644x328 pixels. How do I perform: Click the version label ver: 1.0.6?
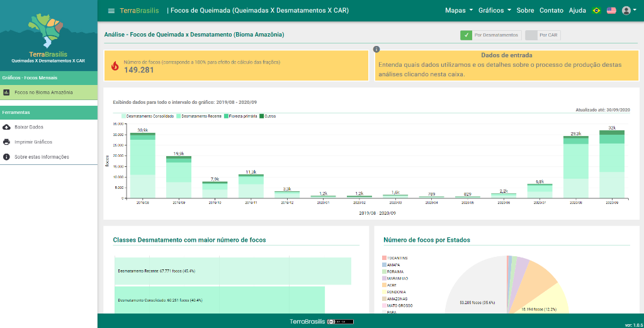pos(633,325)
